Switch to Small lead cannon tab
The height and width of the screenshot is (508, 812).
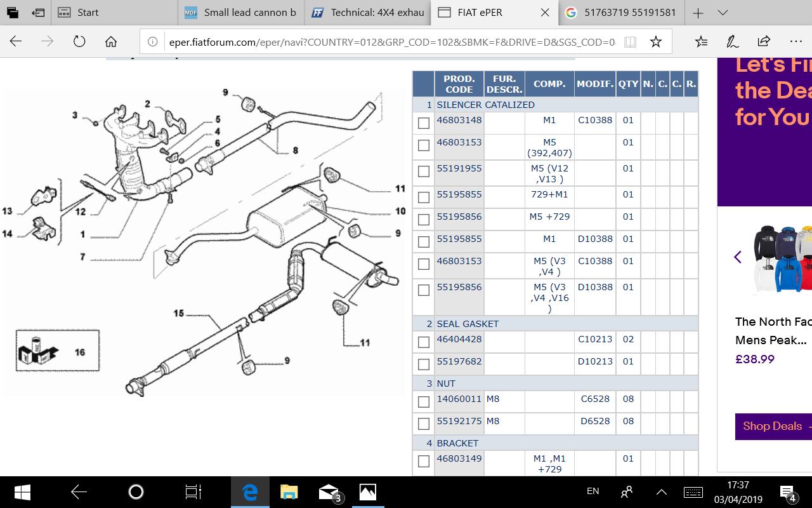coord(241,13)
